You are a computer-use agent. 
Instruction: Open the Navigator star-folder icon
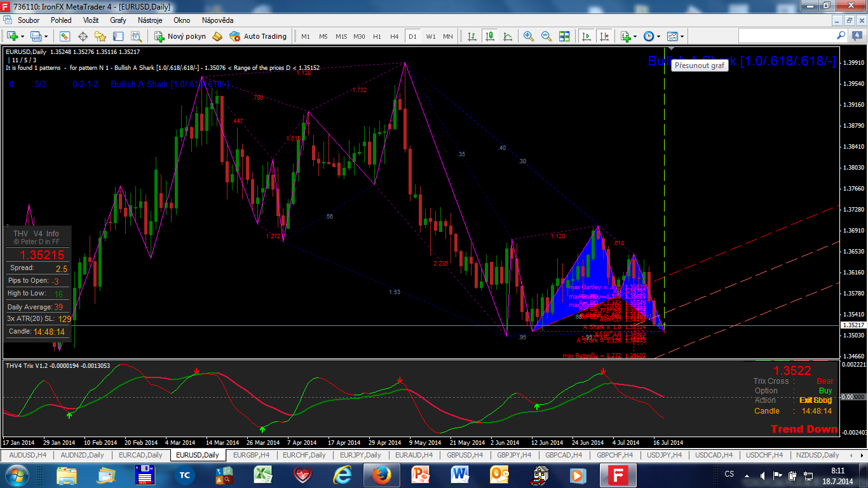tap(100, 36)
